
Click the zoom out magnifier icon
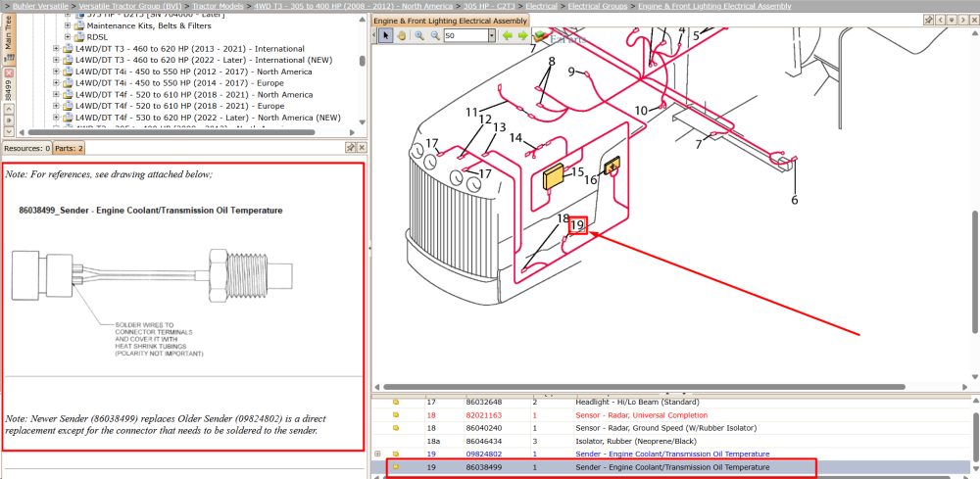(x=435, y=35)
